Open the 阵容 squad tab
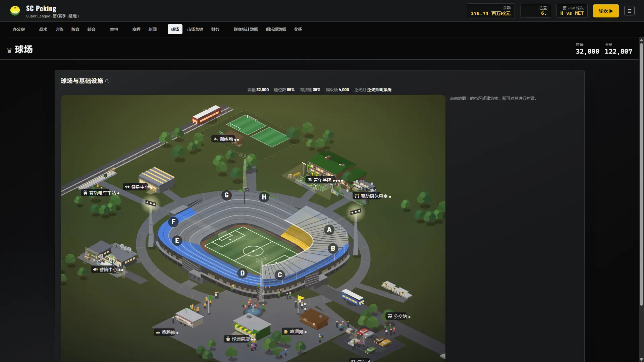 (75, 29)
